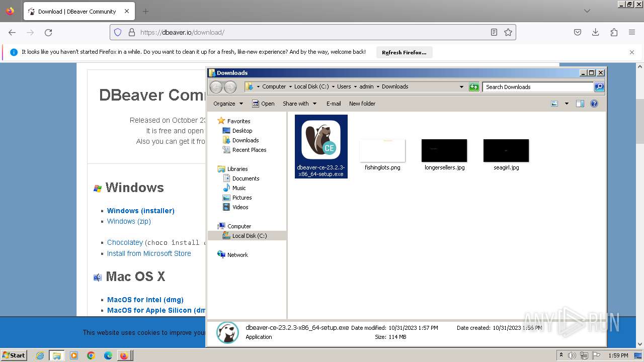
Task: Open Save to Pocket icon
Action: pos(578,32)
